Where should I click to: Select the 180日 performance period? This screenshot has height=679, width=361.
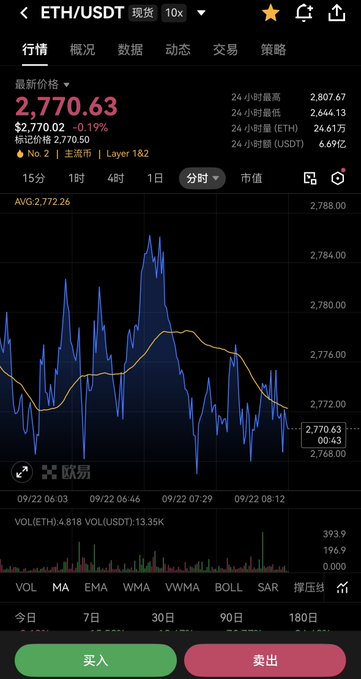point(303,618)
